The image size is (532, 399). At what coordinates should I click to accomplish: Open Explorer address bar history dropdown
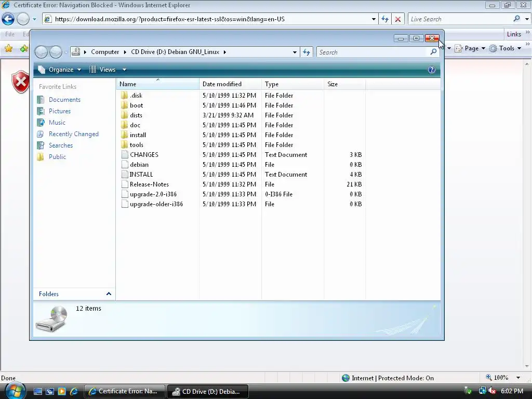pyautogui.click(x=295, y=52)
